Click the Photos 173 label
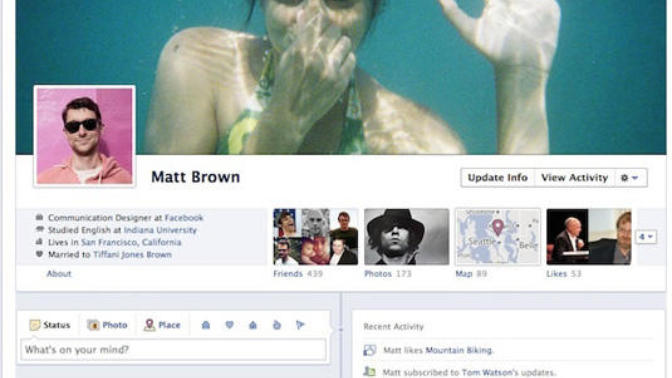The width and height of the screenshot is (672, 378). pyautogui.click(x=388, y=274)
